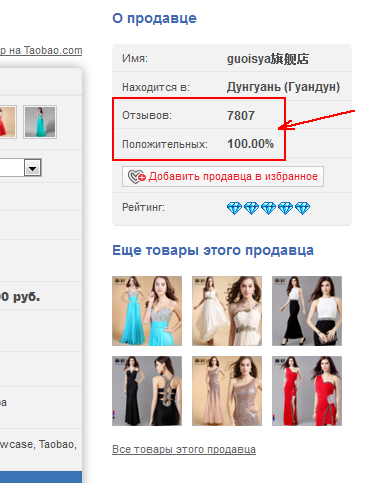The width and height of the screenshot is (382, 483).
Task: Click the 100.00% positive rating value
Action: [x=250, y=144]
